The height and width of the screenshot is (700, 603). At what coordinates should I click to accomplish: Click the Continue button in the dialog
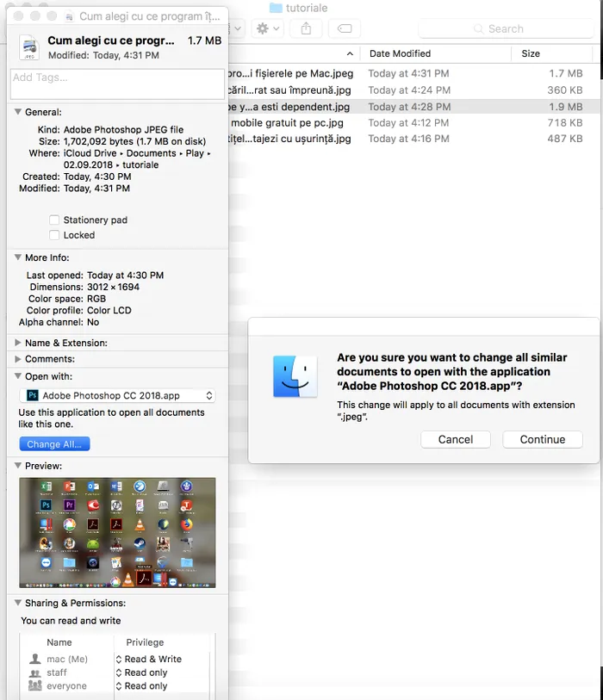(542, 439)
